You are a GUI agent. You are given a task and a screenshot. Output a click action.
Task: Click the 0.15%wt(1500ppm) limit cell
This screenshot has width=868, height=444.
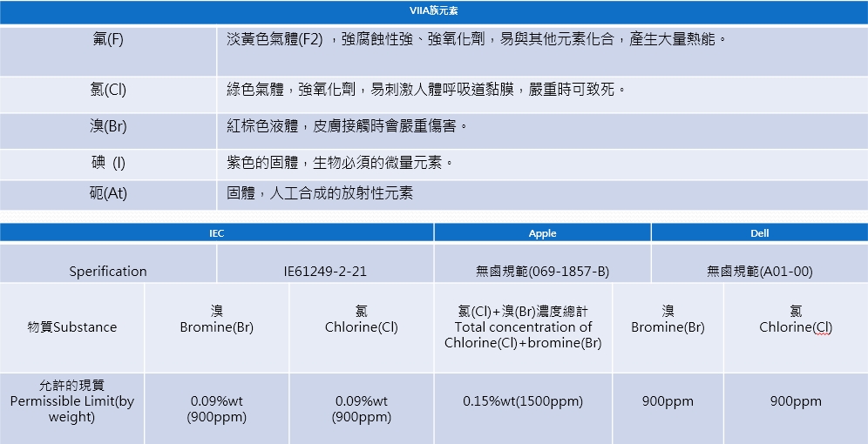(x=523, y=401)
